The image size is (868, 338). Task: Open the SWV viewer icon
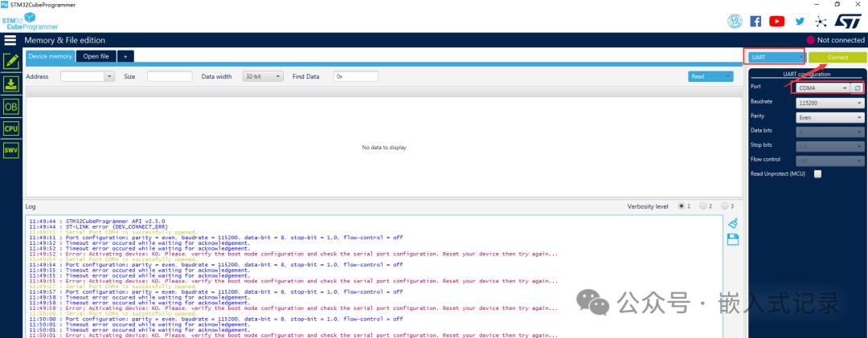(11, 150)
